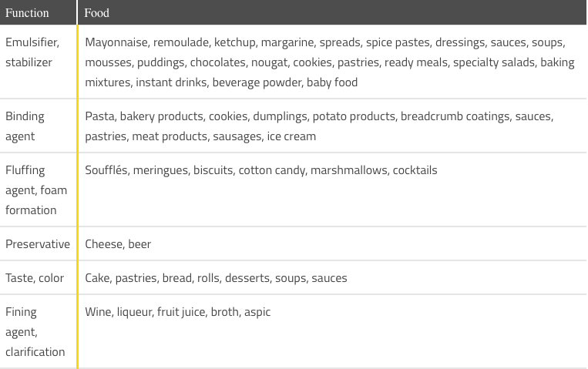Click the word aspic
Viewport: 588px width, 369px height.
[x=257, y=312]
